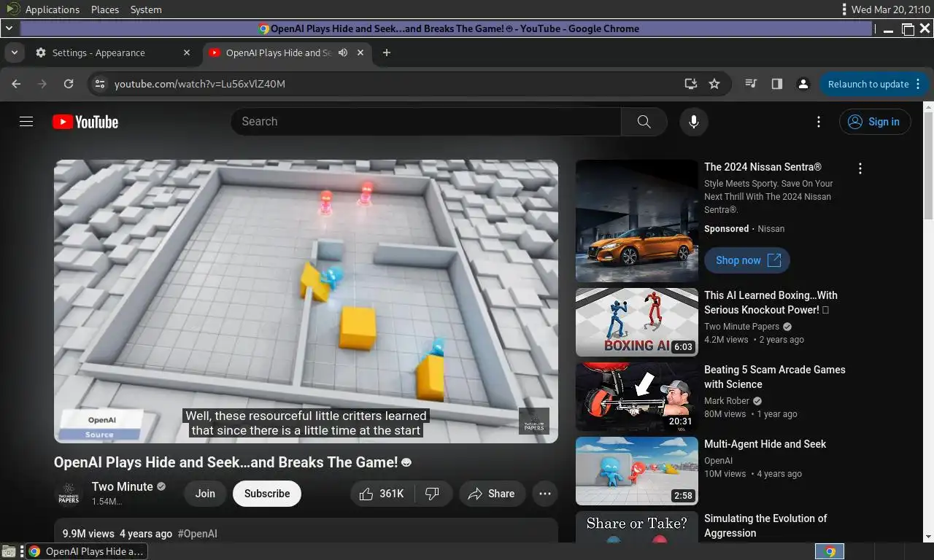Open a new tab with plus button
Viewport: 934px width, 560px height.
coord(387,52)
